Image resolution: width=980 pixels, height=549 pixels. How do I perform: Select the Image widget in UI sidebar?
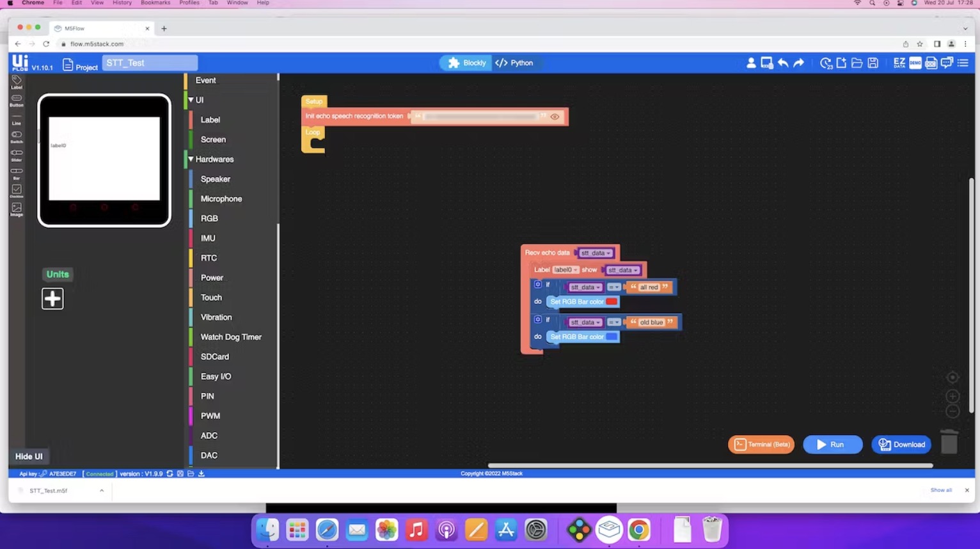17,209
